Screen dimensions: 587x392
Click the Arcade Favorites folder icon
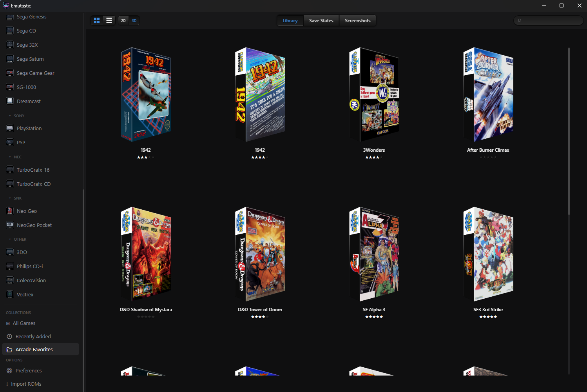pyautogui.click(x=9, y=349)
